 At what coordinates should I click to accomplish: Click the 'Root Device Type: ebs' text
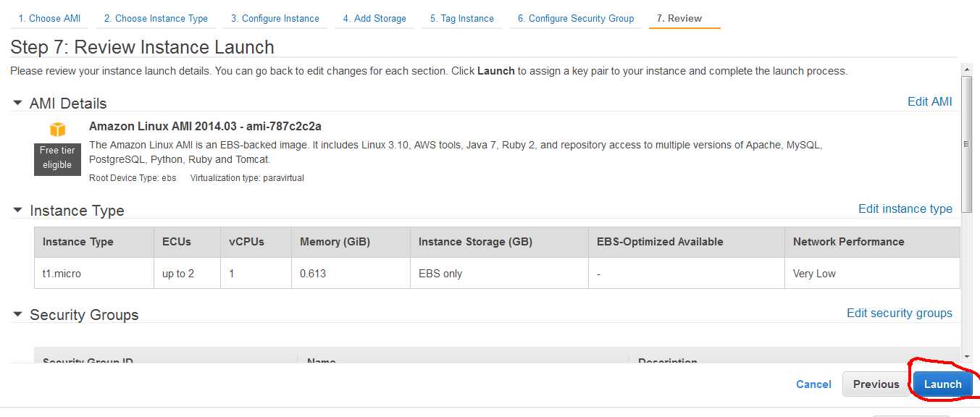click(x=133, y=178)
